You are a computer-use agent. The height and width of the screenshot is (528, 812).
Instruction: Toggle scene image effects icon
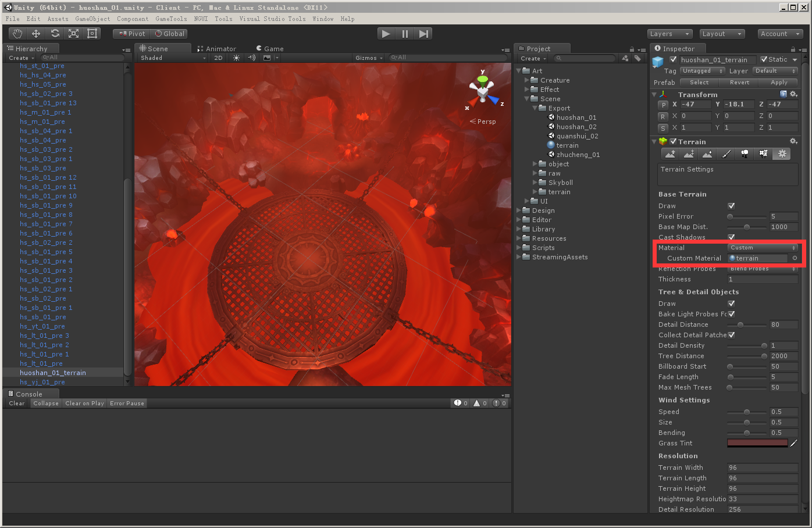267,58
